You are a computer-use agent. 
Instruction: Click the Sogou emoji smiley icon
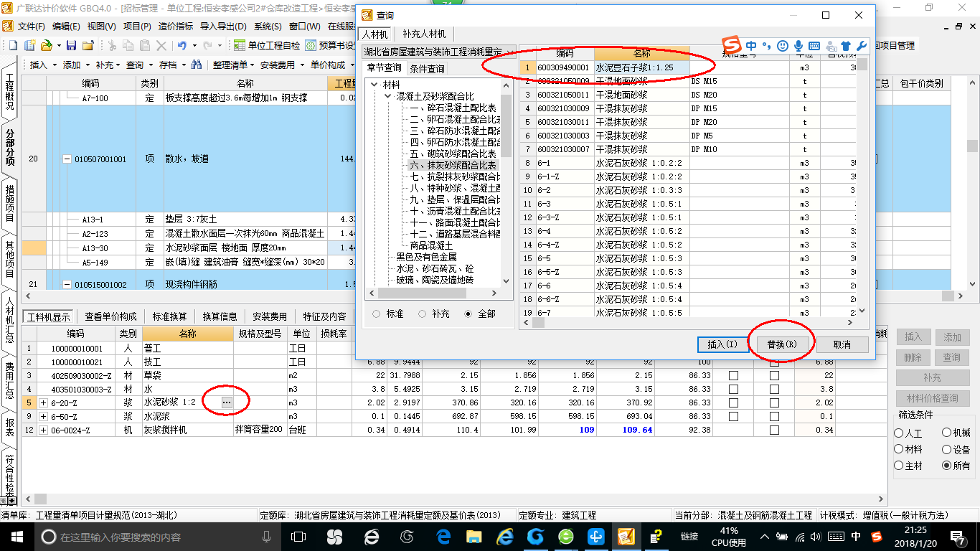783,45
